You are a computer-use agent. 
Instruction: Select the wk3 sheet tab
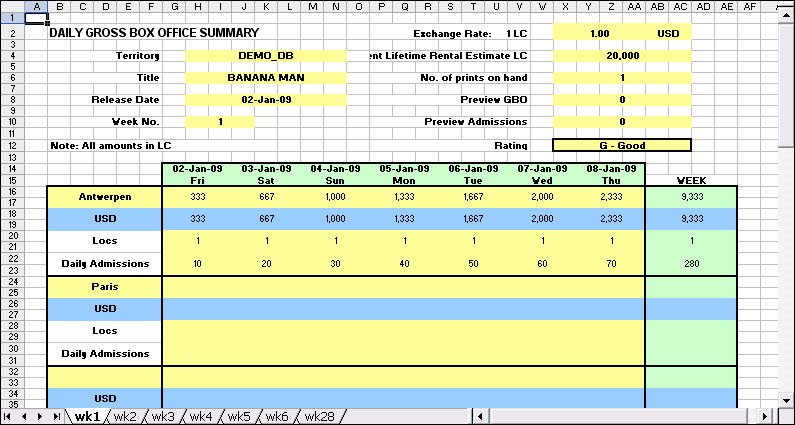tap(163, 416)
